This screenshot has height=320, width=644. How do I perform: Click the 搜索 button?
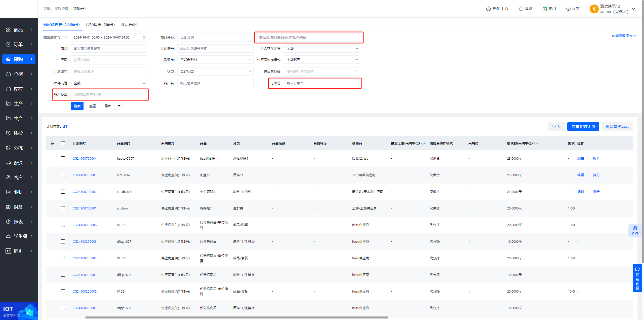pyautogui.click(x=77, y=106)
